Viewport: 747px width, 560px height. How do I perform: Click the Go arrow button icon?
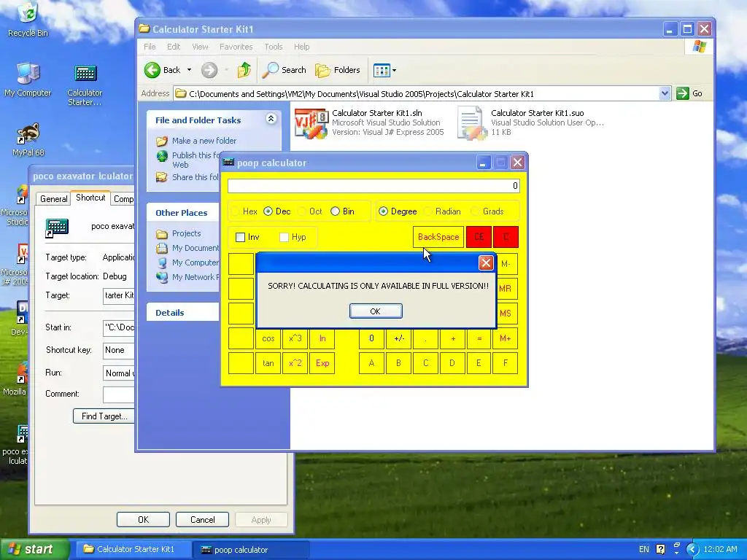(683, 93)
